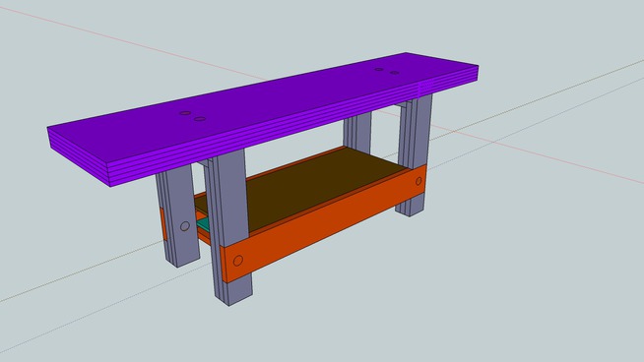Select the left hole of the far pair on the benchtop
This screenshot has width=644, height=362.
379,70
